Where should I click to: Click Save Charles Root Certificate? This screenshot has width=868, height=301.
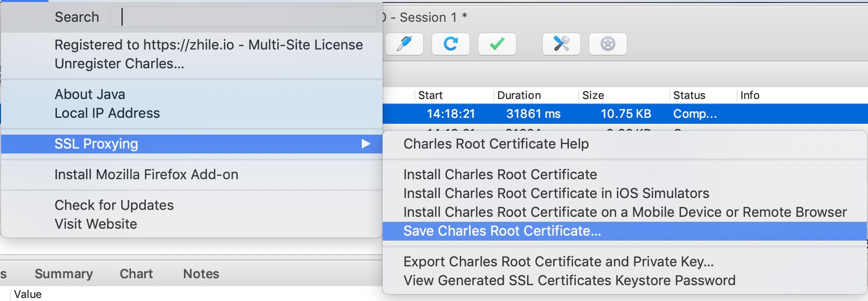tap(502, 231)
